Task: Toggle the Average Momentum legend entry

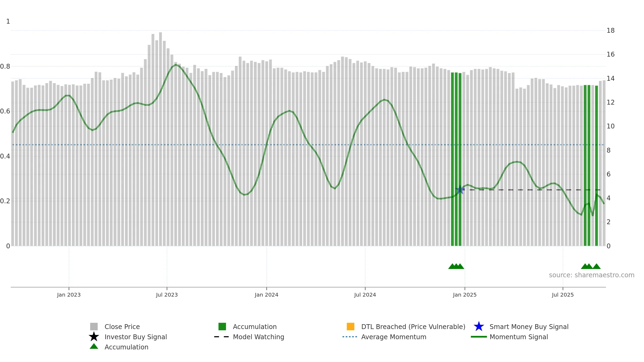Action: pos(394,337)
